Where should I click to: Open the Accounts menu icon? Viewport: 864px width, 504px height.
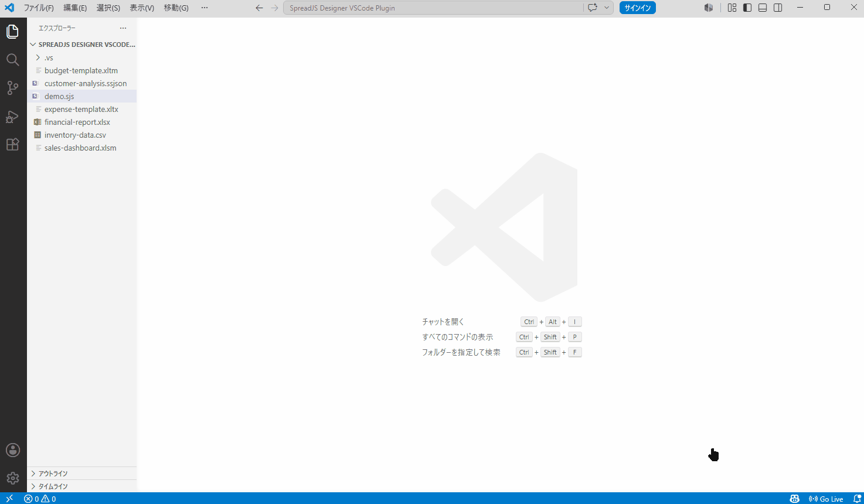[x=13, y=450]
